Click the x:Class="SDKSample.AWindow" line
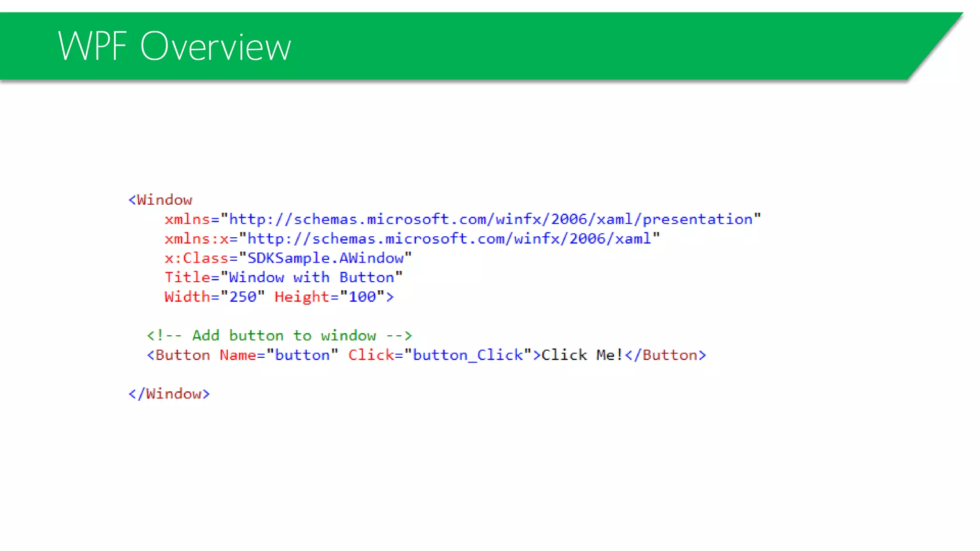This screenshot has height=551, width=980. (x=288, y=258)
